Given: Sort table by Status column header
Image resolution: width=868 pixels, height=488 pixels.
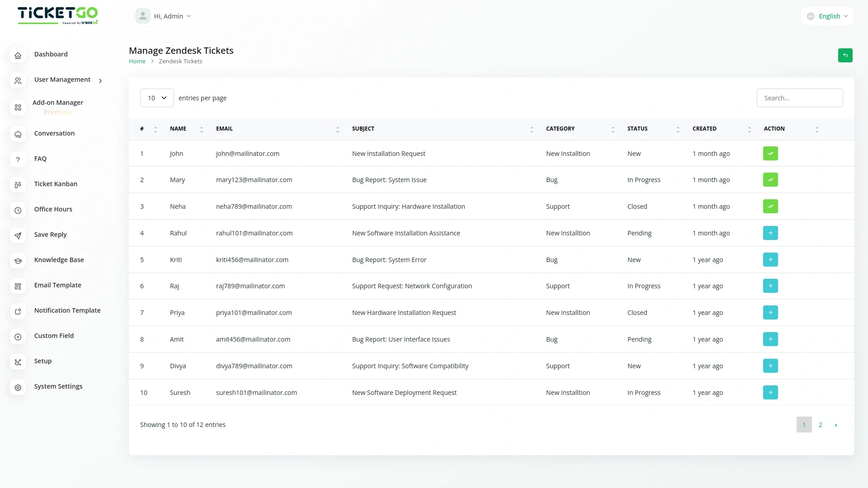Looking at the screenshot, I should coord(637,129).
